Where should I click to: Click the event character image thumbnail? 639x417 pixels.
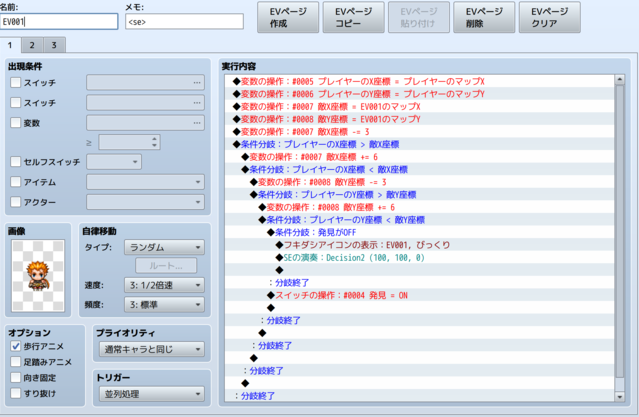[x=38, y=276]
